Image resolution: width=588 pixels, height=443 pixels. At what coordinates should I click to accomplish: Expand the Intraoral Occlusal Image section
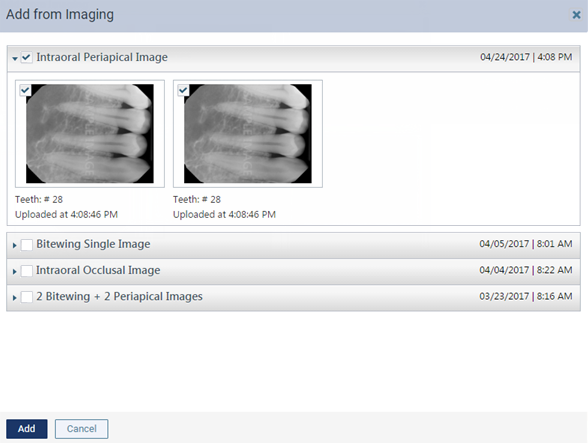[15, 272]
